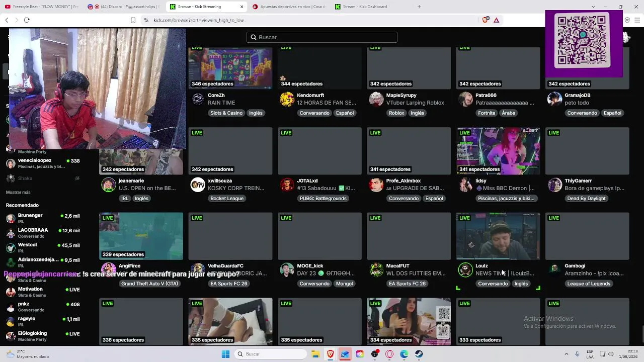
Task: Click the address bar URL
Action: point(198,20)
